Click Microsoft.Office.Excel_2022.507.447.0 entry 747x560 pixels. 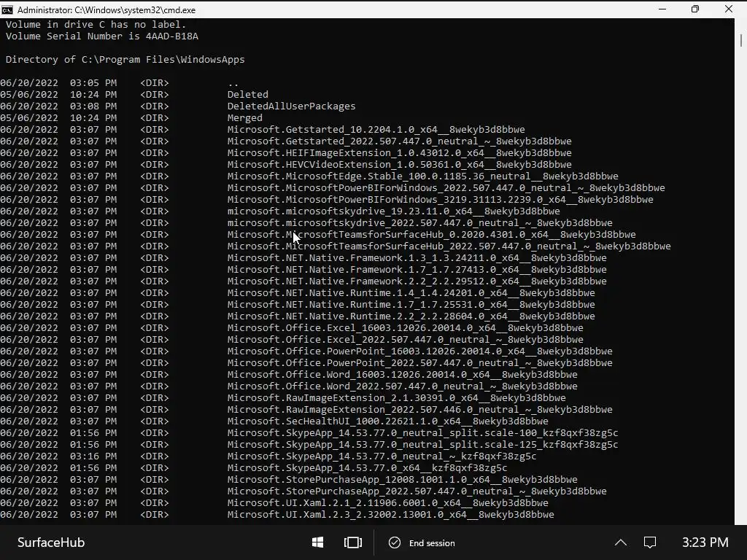tap(405, 340)
